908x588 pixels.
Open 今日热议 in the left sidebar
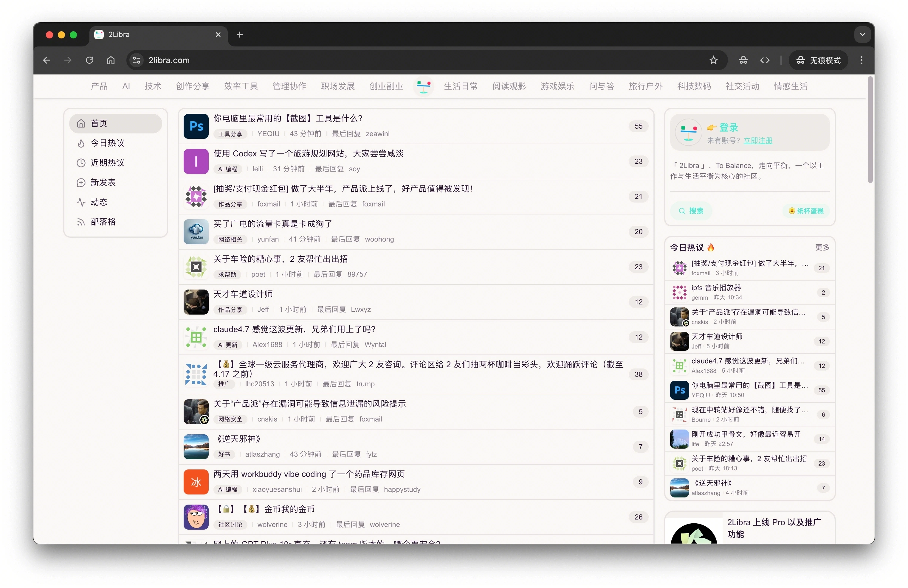[107, 143]
